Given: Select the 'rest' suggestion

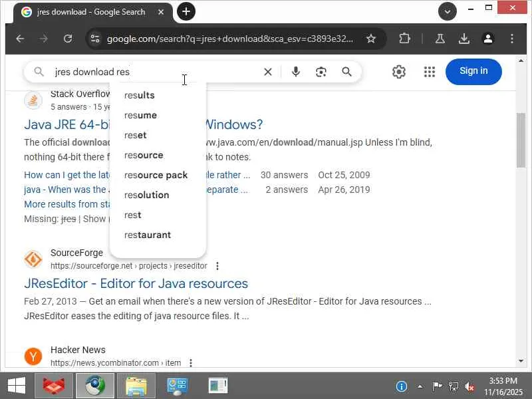Looking at the screenshot, I should [x=158, y=215].
